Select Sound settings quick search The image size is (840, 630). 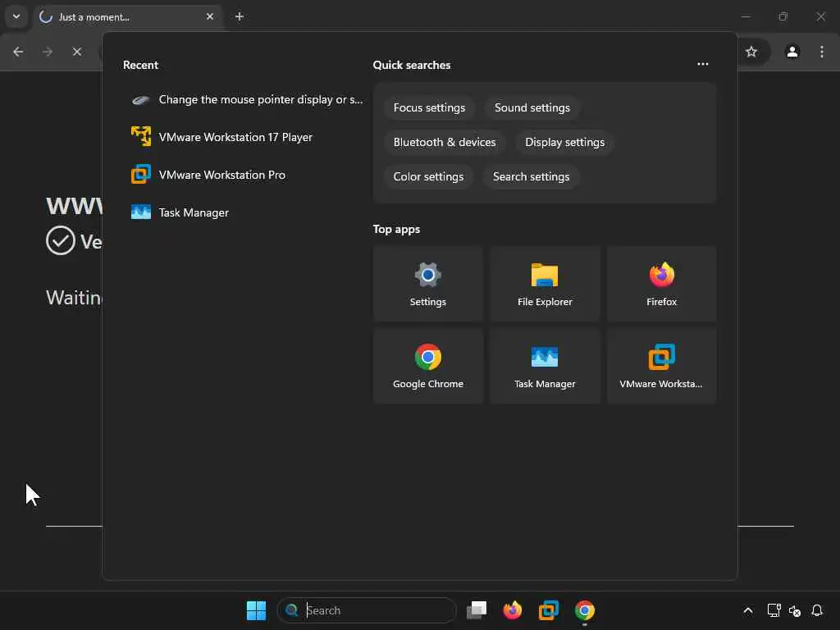(x=532, y=107)
